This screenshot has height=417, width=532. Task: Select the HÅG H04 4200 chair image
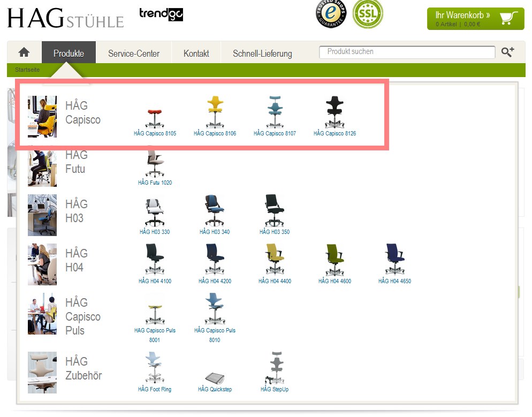(215, 259)
